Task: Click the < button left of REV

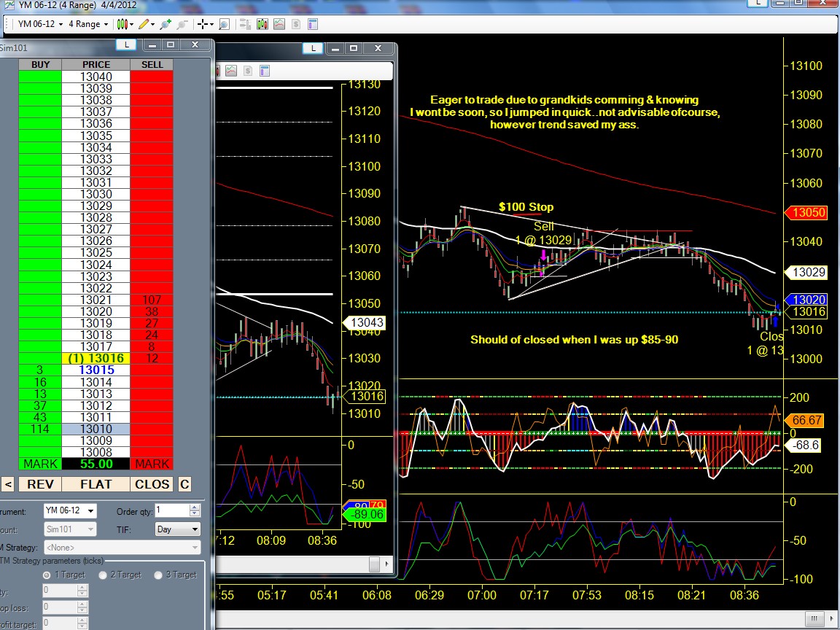Action: pos(7,484)
